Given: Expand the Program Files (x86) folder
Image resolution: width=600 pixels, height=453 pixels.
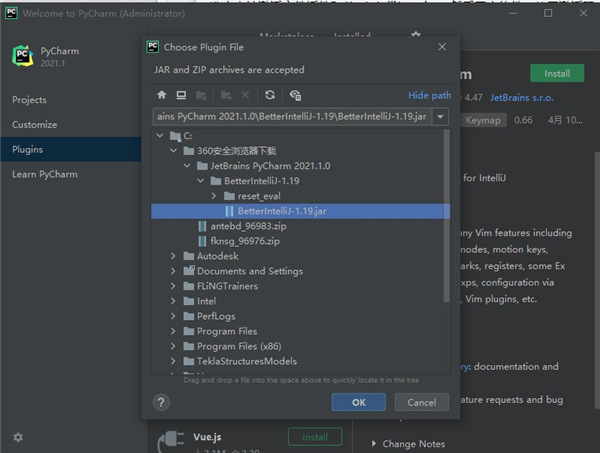Looking at the screenshot, I should tap(175, 346).
